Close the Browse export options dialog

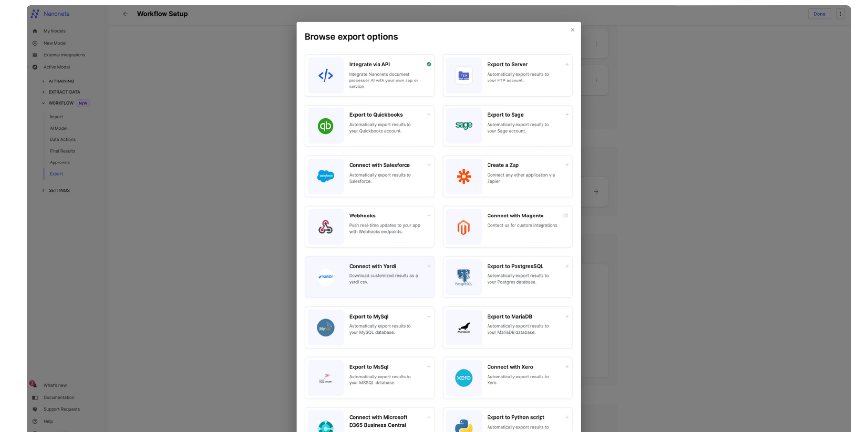tap(572, 30)
